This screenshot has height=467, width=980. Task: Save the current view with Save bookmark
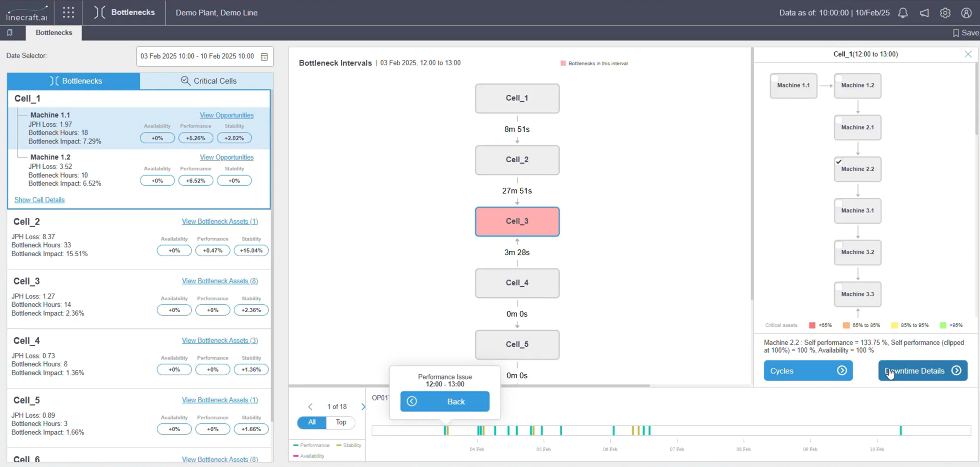point(966,33)
